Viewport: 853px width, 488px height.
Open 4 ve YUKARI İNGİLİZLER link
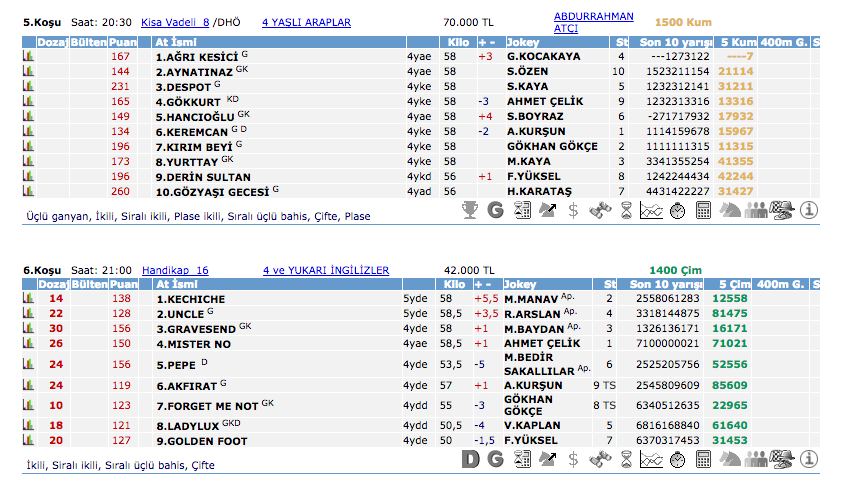point(325,270)
